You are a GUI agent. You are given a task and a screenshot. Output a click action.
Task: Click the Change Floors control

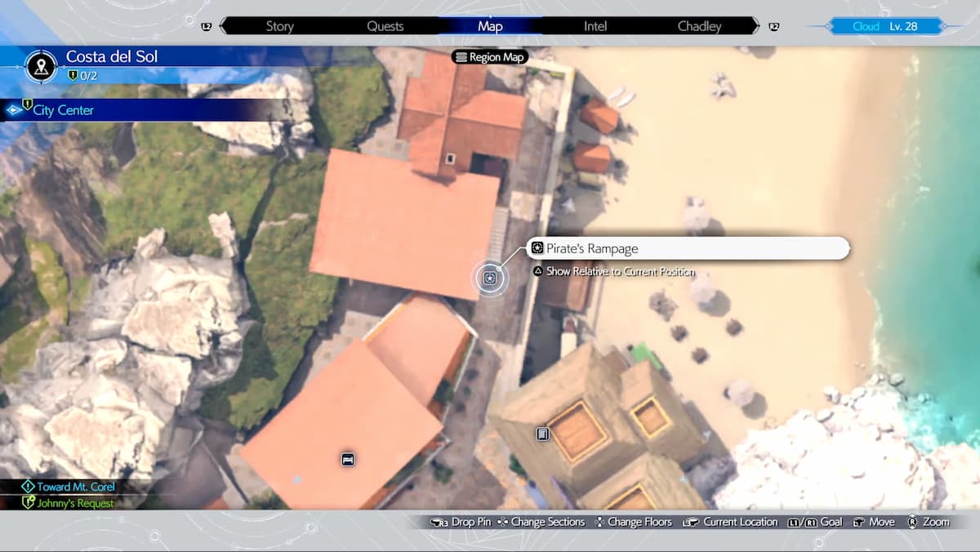tap(632, 523)
